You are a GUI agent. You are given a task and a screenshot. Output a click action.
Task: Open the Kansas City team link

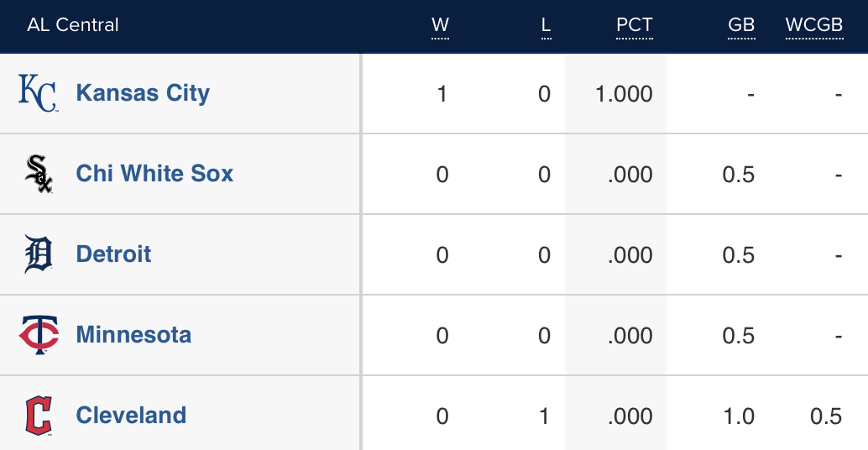click(x=143, y=93)
